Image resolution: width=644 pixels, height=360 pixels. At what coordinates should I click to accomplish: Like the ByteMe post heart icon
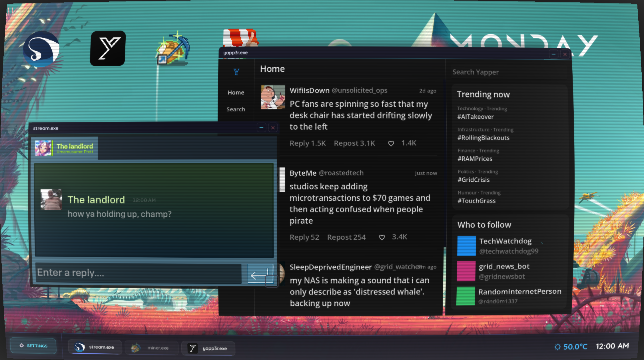tap(382, 237)
